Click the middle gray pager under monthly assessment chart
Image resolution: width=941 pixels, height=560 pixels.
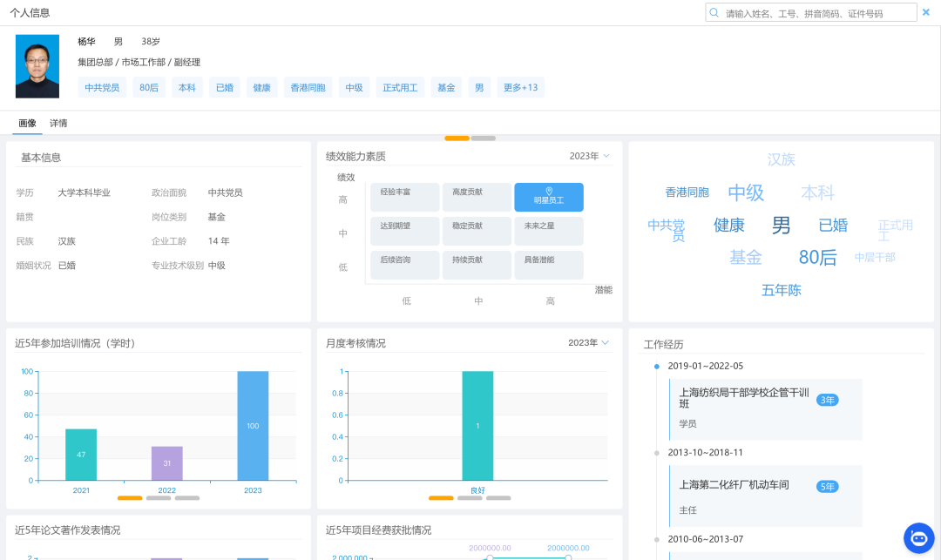[470, 497]
